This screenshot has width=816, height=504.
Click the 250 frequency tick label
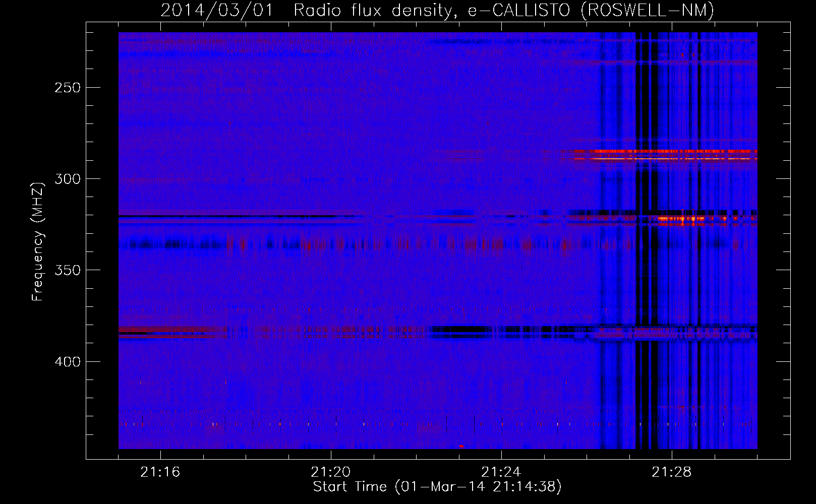(68, 88)
